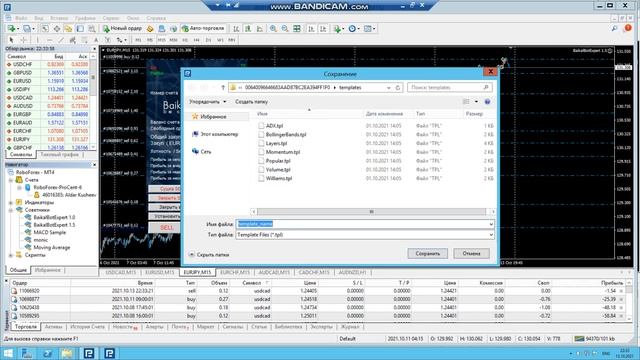Open the Файл menu
The width and height of the screenshot is (640, 360).
coord(21,18)
